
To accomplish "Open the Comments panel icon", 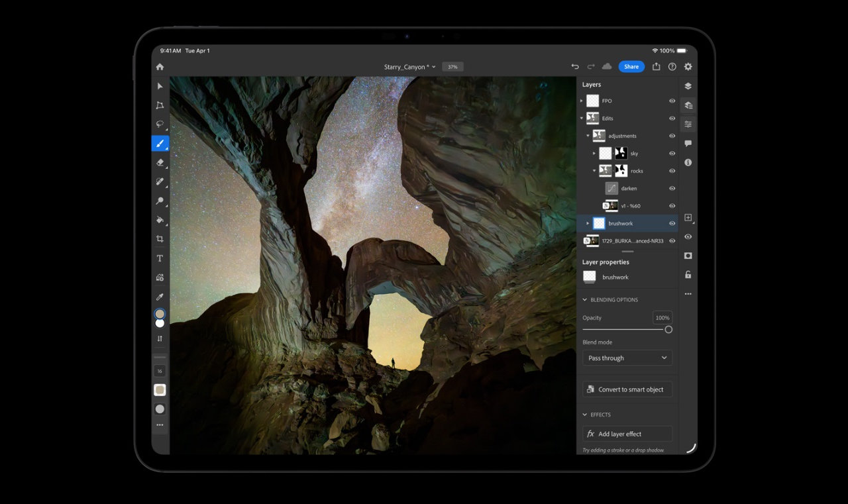I will (x=688, y=143).
